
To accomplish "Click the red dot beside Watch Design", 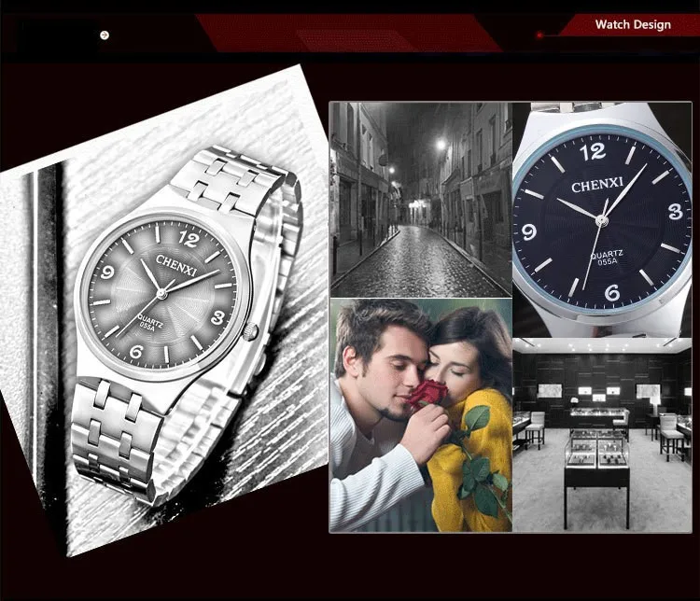I will coord(539,35).
